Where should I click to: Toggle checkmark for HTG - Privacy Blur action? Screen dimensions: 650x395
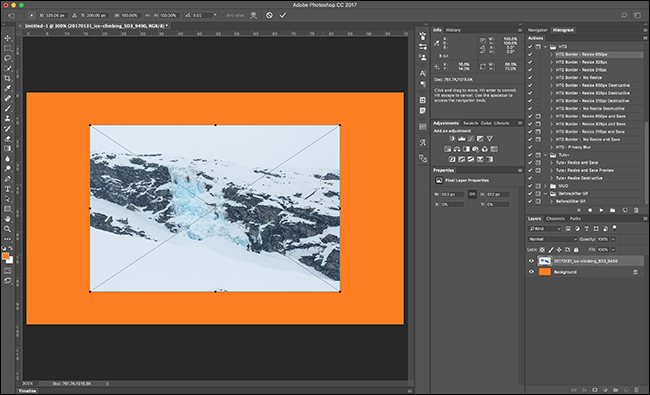[x=530, y=147]
